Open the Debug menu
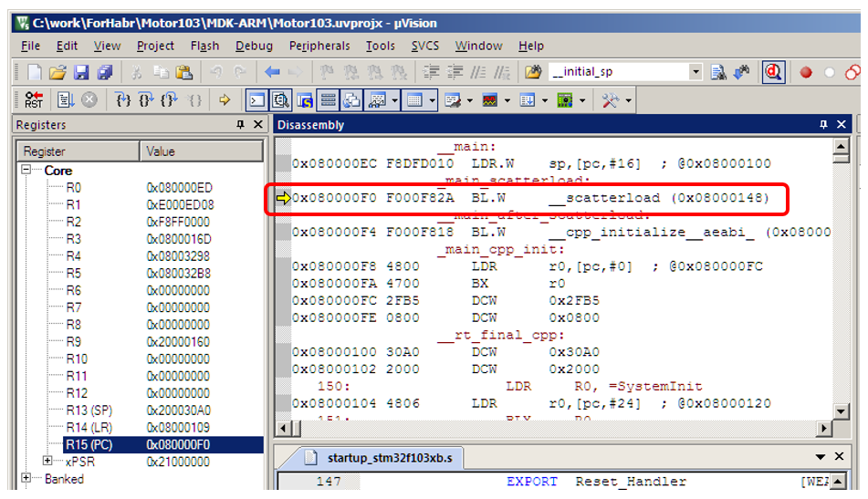868x499 pixels. (x=254, y=46)
